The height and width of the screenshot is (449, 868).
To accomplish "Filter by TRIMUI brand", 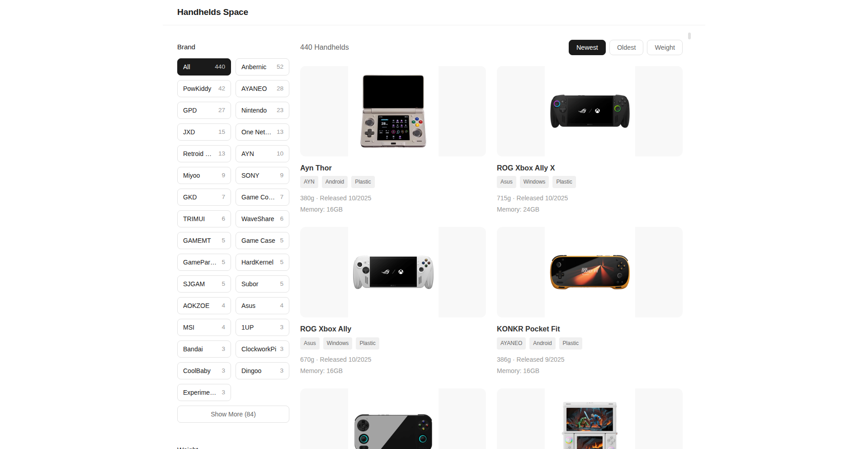I will coord(204,219).
